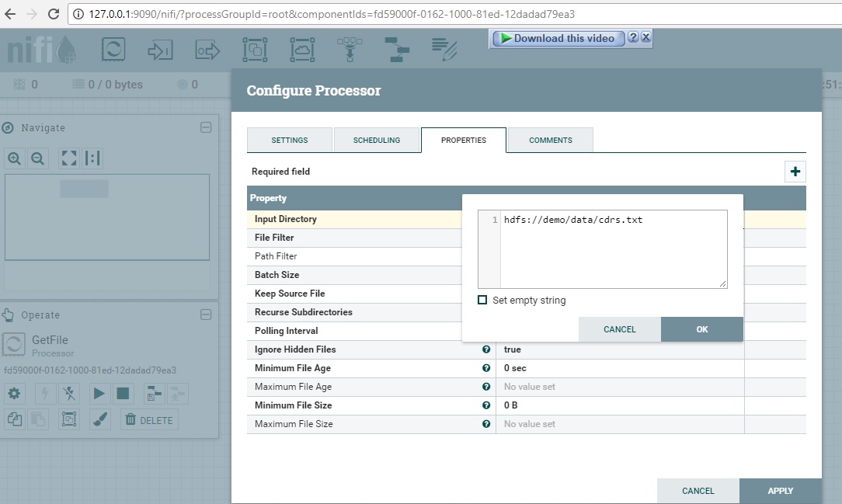Image resolution: width=842 pixels, height=504 pixels.
Task: Click the Start play icon in Operate
Action: tap(99, 394)
